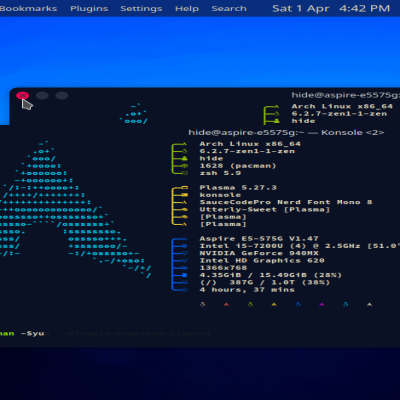This screenshot has width=400, height=400.
Task: Click host icon beside Aspire E5-575G V1.47
Action: tap(184, 239)
